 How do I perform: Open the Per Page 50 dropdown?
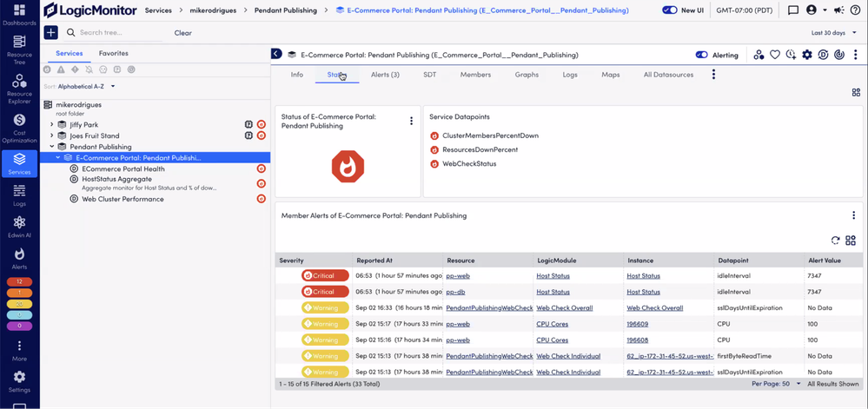tap(775, 383)
